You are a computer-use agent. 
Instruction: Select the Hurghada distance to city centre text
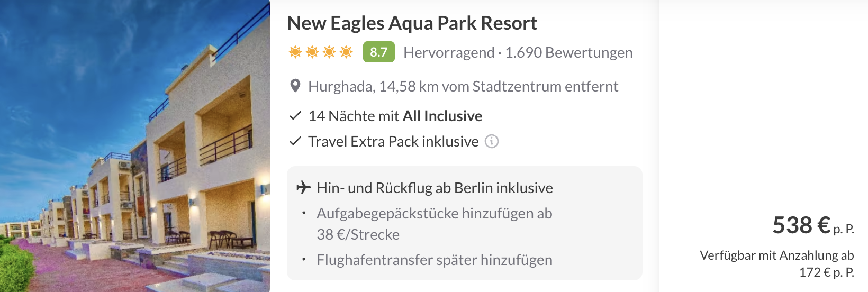pyautogui.click(x=463, y=86)
